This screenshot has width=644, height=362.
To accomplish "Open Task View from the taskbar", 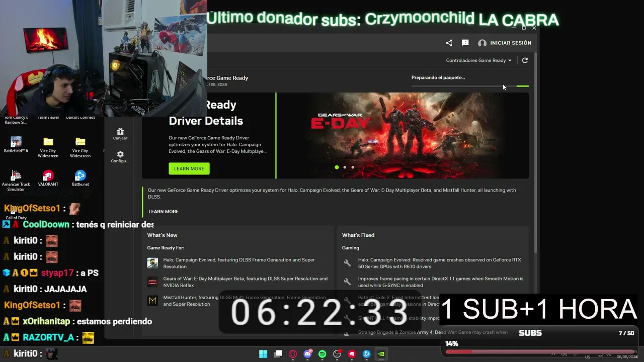I will pos(278,354).
